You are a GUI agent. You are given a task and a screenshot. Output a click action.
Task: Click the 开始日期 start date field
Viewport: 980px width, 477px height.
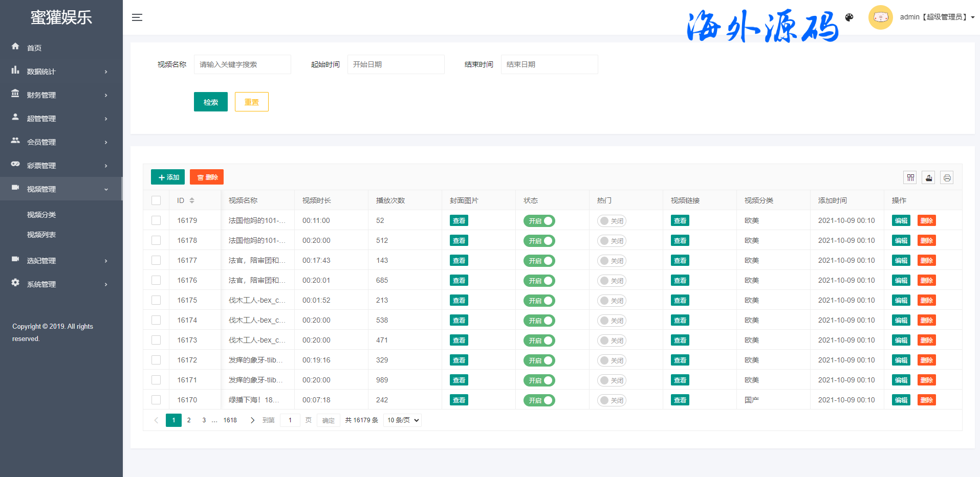pos(396,64)
